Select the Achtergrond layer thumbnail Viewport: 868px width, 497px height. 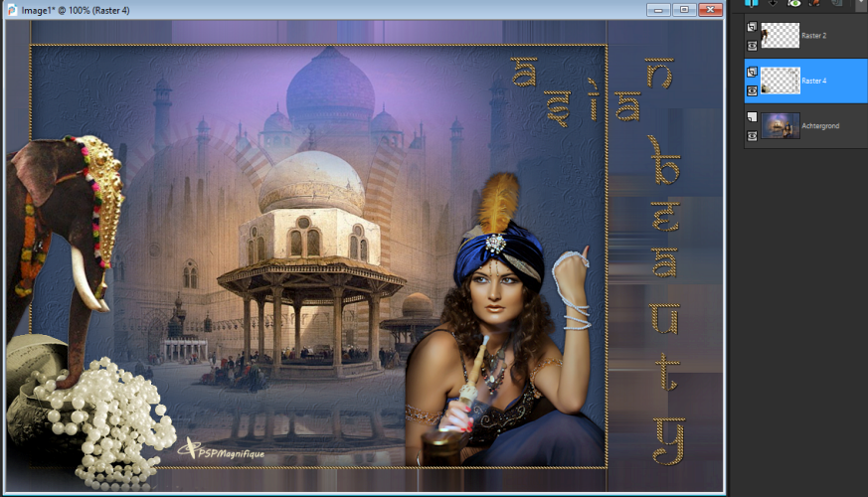click(x=781, y=125)
